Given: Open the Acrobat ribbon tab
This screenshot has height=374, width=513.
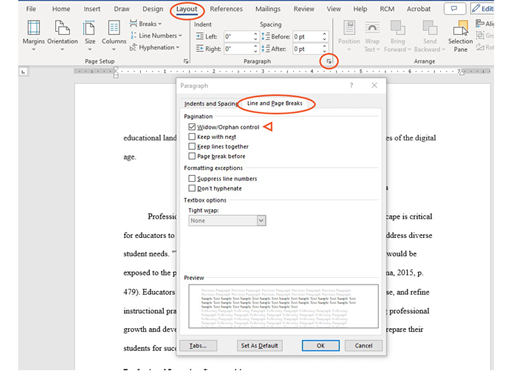Looking at the screenshot, I should tap(418, 9).
